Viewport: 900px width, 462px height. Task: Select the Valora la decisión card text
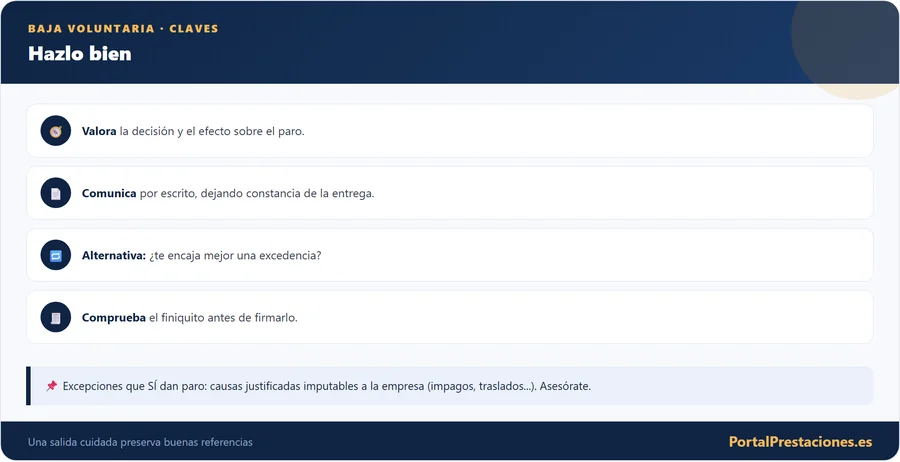pyautogui.click(x=193, y=131)
